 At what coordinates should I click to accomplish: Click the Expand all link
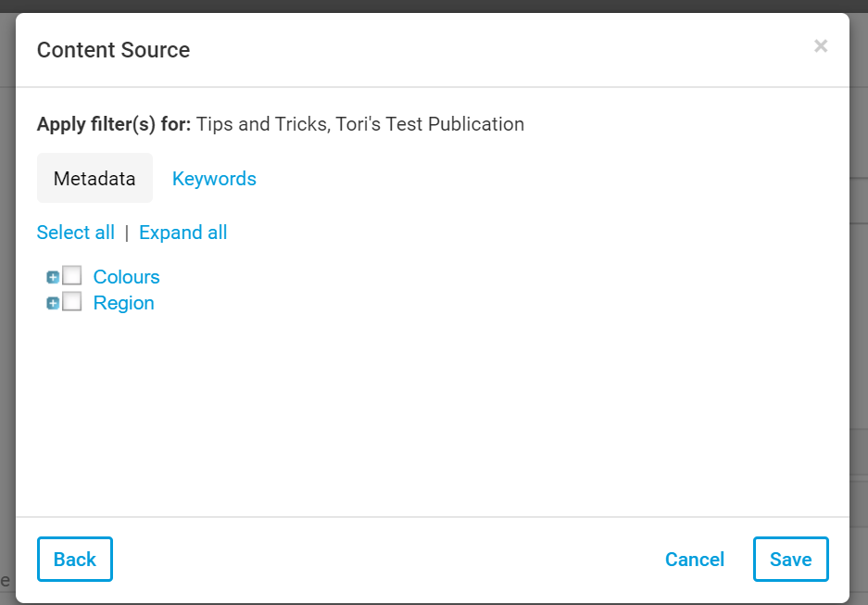pos(182,233)
